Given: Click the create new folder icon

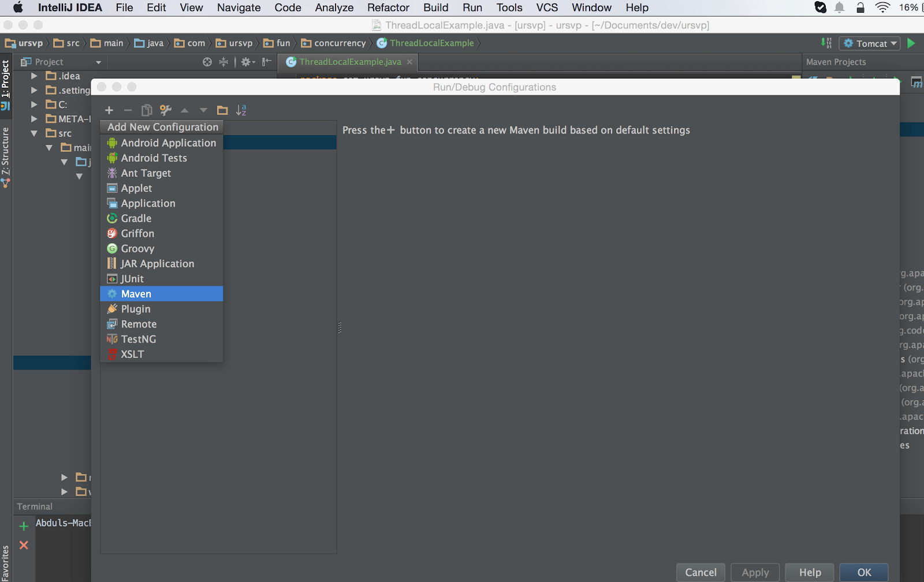Looking at the screenshot, I should point(222,110).
